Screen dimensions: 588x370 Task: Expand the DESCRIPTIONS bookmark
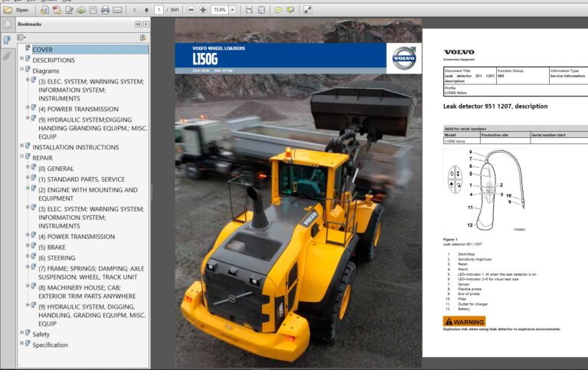21,58
